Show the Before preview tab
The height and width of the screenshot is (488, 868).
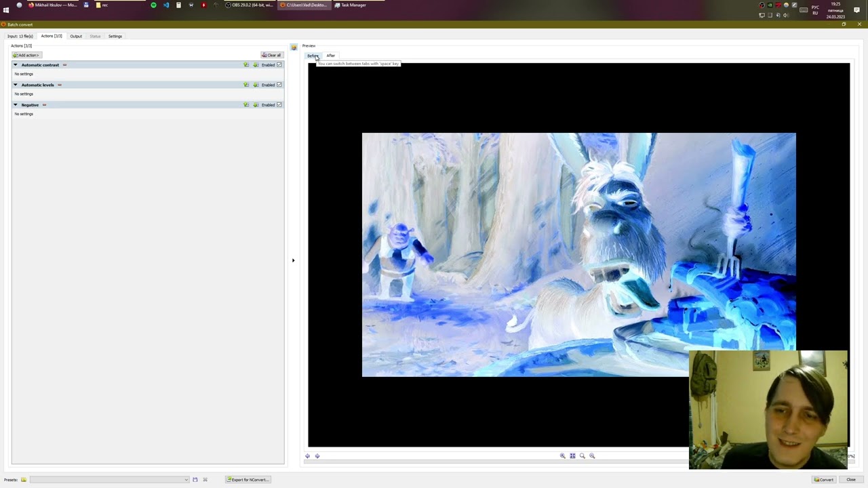pyautogui.click(x=313, y=56)
